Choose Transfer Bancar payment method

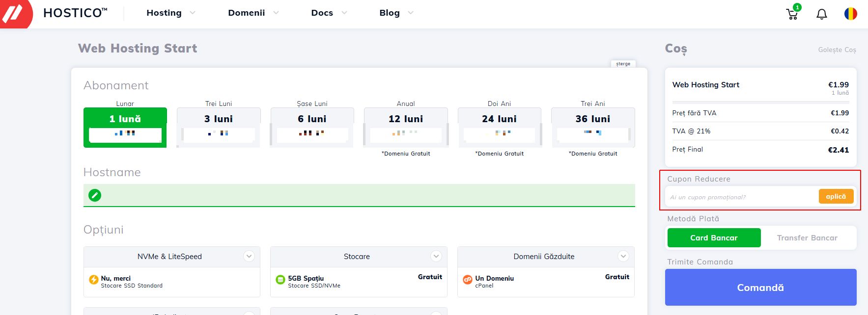pyautogui.click(x=807, y=237)
